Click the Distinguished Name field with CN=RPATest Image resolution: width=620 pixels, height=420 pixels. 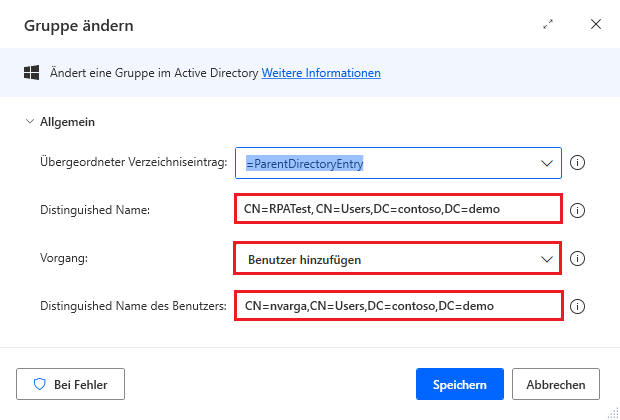[398, 209]
